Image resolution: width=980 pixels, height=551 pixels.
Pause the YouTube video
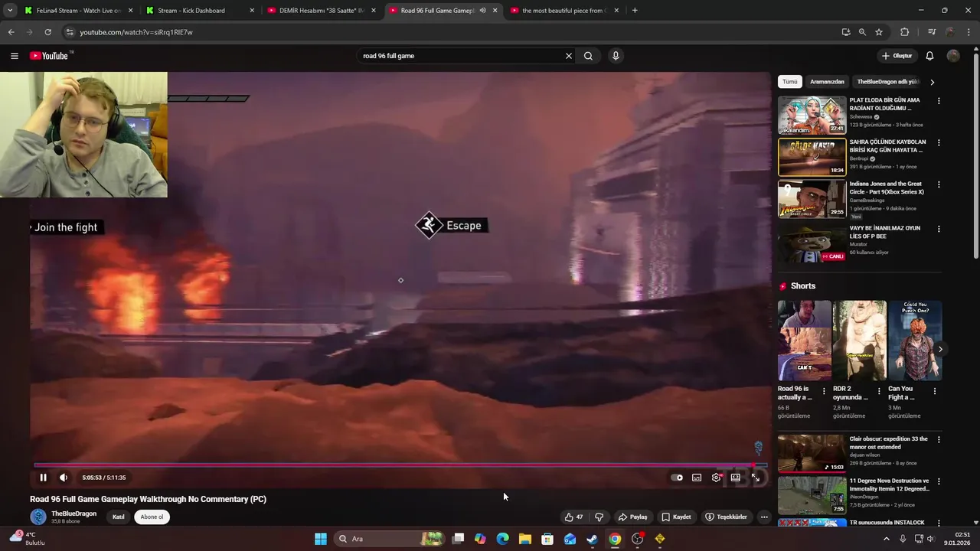(43, 478)
